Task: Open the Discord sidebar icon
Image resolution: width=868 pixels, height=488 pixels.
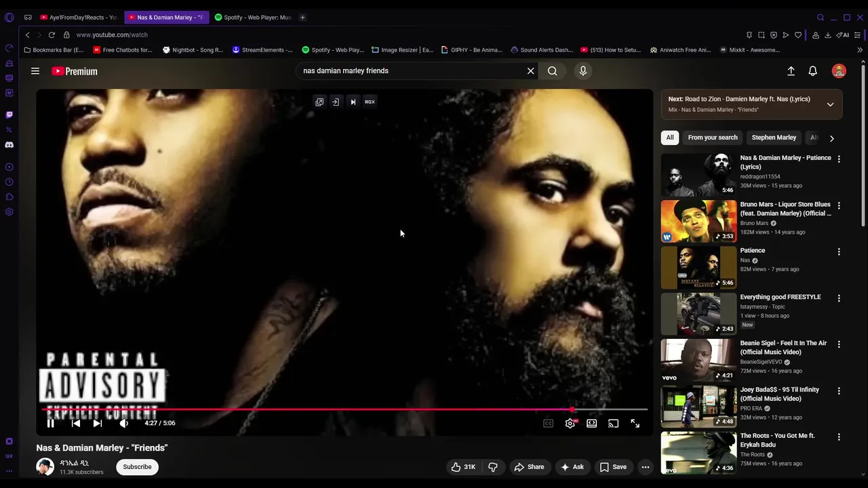Action: tap(9, 144)
